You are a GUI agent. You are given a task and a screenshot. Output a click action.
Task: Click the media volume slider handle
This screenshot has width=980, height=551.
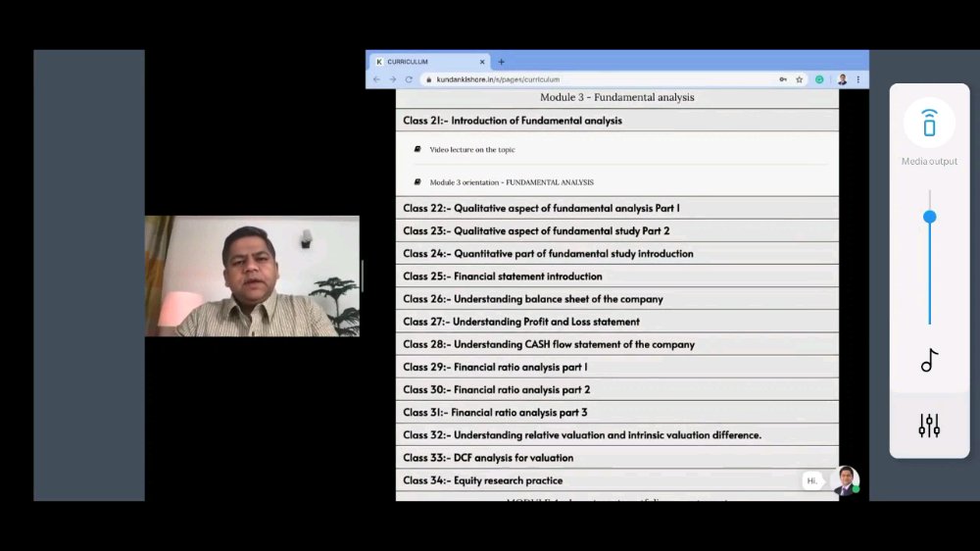929,217
